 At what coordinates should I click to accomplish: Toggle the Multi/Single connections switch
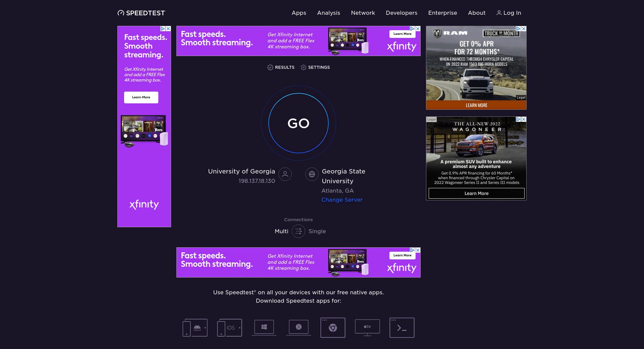(x=298, y=231)
